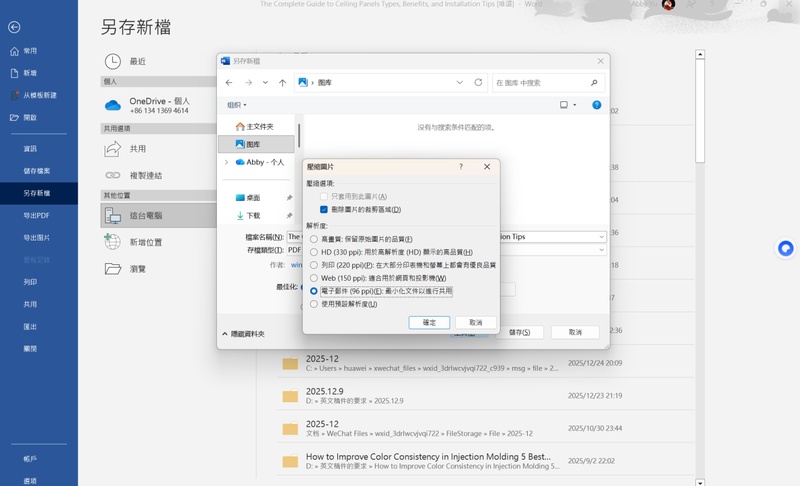Click 確定 in the compress pictures dialog
The image size is (800, 486).
click(x=429, y=323)
